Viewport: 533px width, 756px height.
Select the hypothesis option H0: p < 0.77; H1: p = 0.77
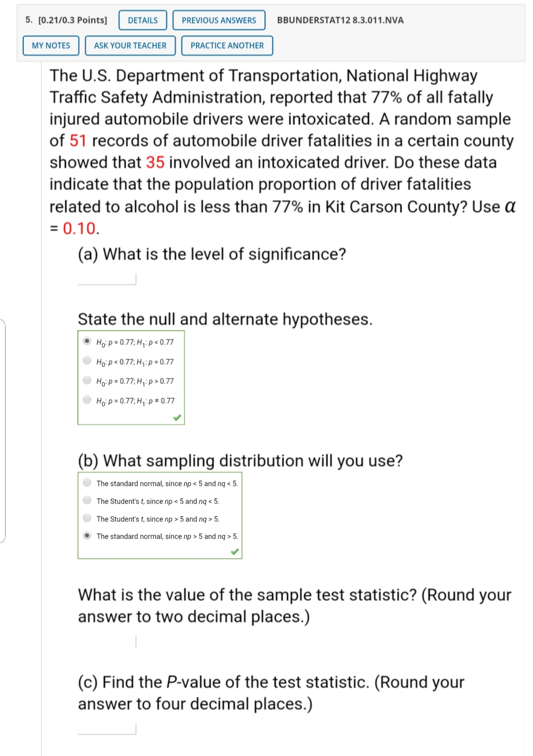tap(87, 361)
